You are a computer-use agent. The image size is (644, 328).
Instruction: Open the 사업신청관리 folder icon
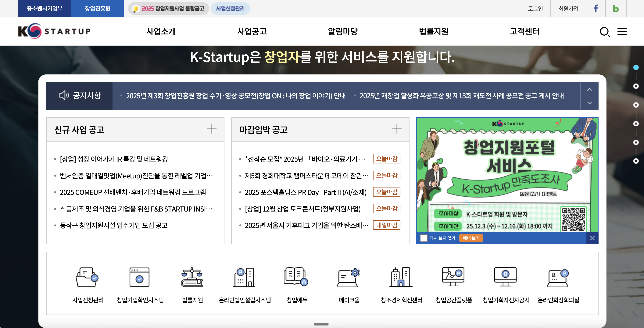coord(87,277)
